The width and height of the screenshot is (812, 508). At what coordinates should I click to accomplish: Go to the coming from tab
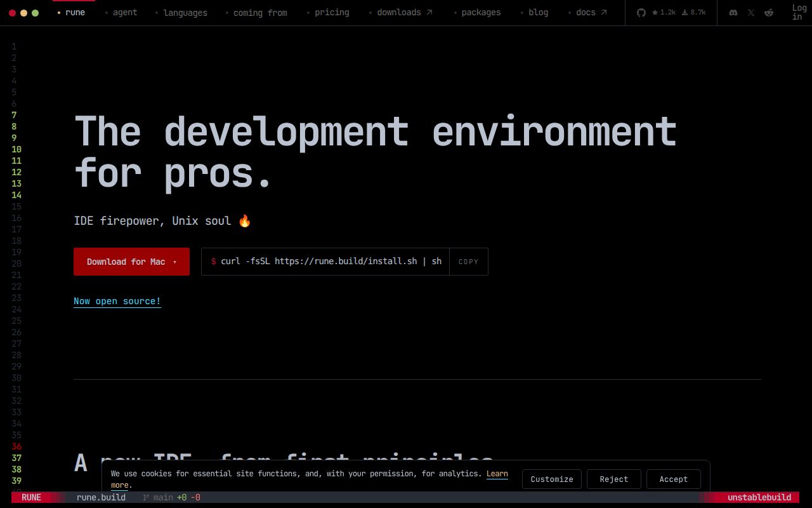[x=256, y=13]
